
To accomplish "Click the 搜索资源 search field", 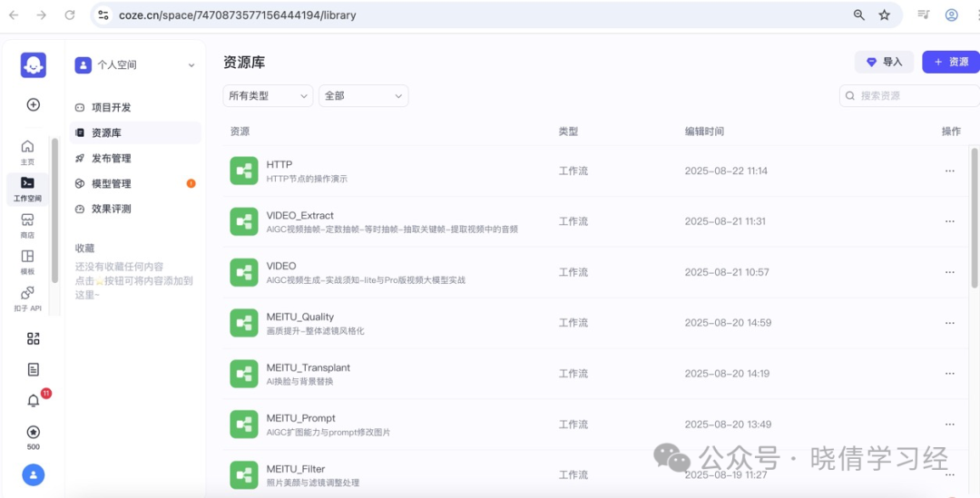I will pyautogui.click(x=909, y=95).
